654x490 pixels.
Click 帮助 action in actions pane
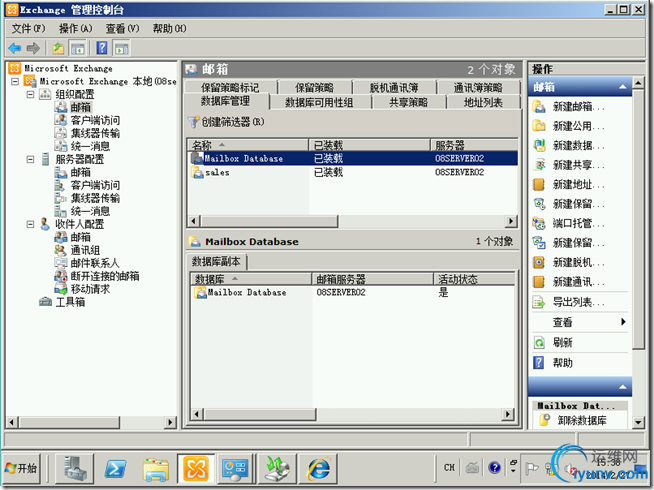click(x=553, y=363)
